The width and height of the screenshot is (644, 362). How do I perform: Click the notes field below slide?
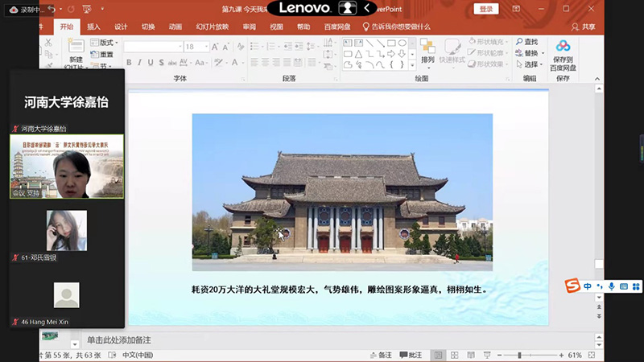pyautogui.click(x=322, y=339)
